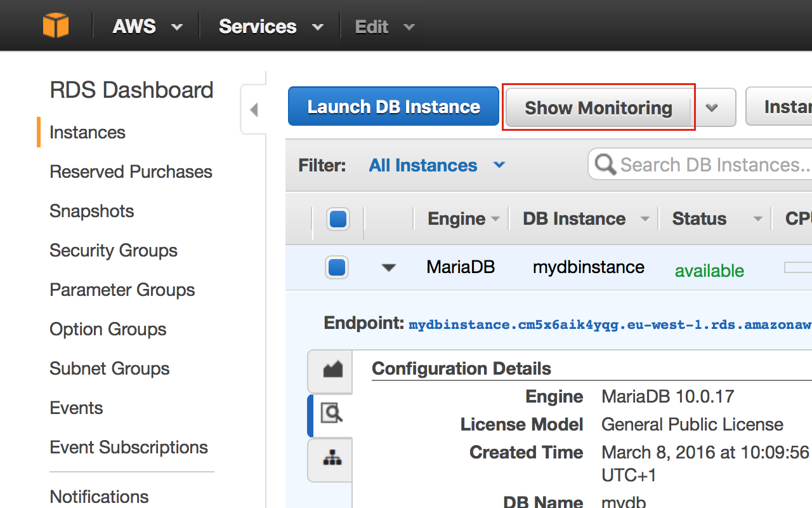The height and width of the screenshot is (508, 812).
Task: Click the Configuration Details heading
Action: pyautogui.click(x=461, y=368)
